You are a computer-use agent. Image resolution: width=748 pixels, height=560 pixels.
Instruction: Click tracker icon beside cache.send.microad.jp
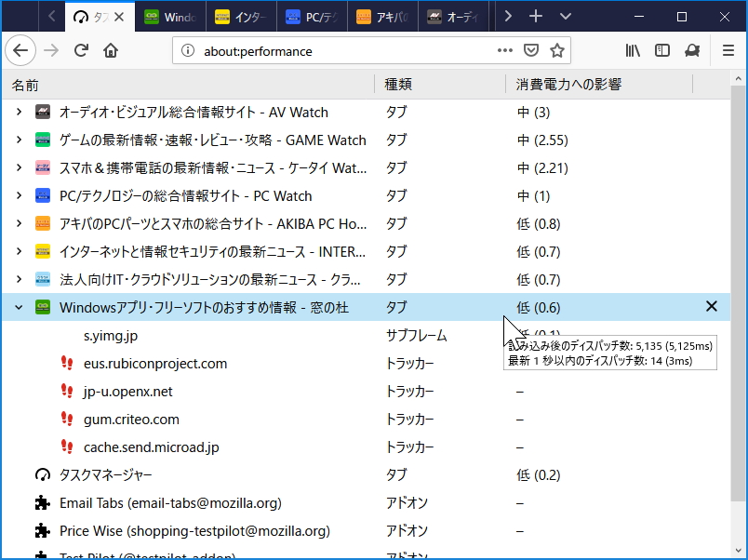[67, 447]
